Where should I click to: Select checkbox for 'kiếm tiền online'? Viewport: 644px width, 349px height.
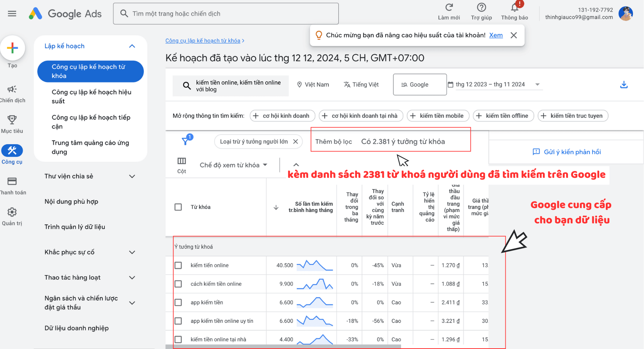click(178, 265)
